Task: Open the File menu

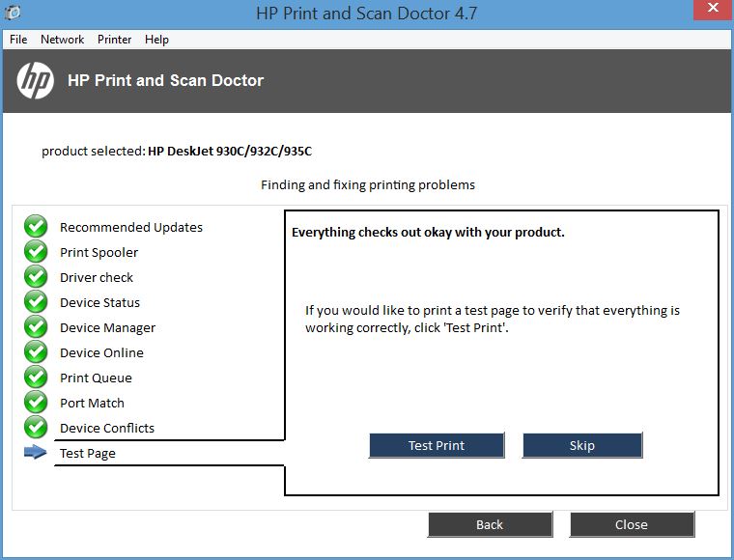Action: pos(18,40)
